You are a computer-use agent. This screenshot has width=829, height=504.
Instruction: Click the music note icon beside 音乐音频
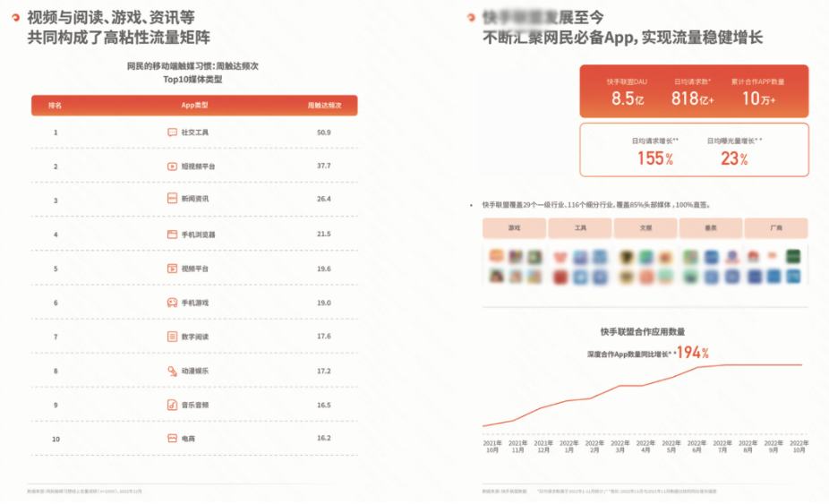(173, 405)
